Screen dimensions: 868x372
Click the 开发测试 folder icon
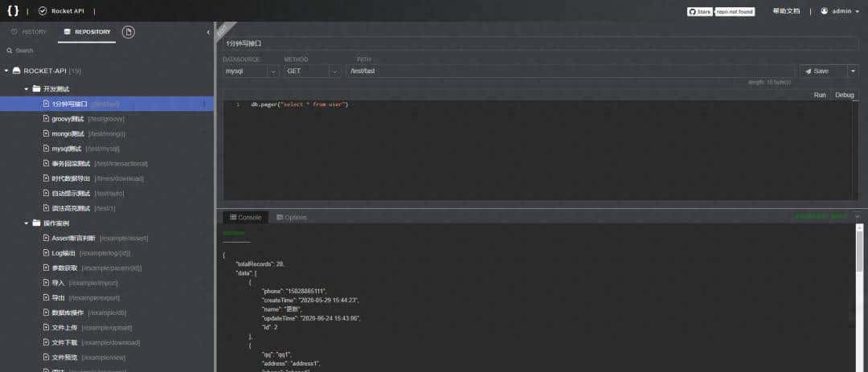(x=36, y=88)
